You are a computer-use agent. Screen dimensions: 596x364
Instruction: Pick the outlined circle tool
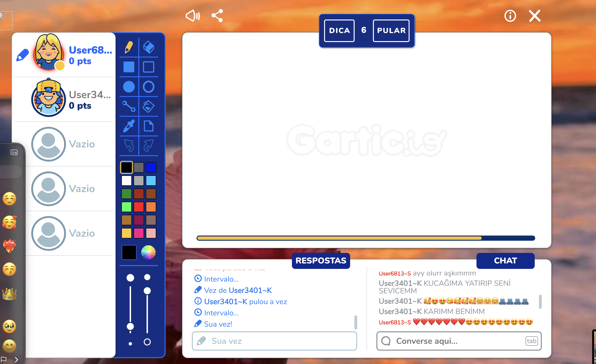point(148,87)
